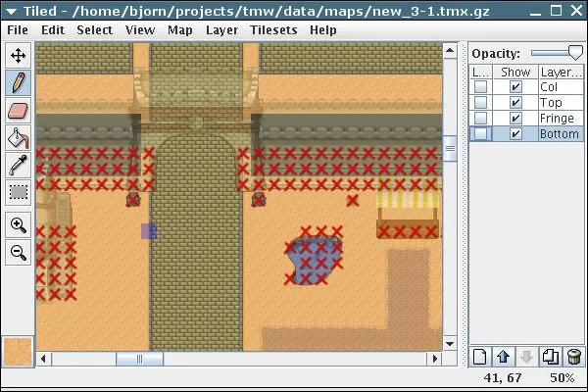Click the vertical scrollbar down arrow
Screen dimensions: 588x392
(x=450, y=344)
